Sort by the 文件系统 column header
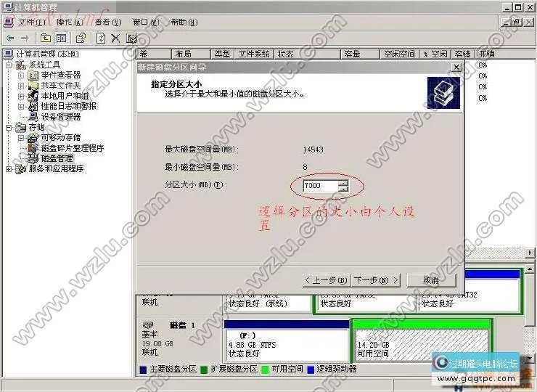Image resolution: width=537 pixels, height=392 pixels. [254, 54]
